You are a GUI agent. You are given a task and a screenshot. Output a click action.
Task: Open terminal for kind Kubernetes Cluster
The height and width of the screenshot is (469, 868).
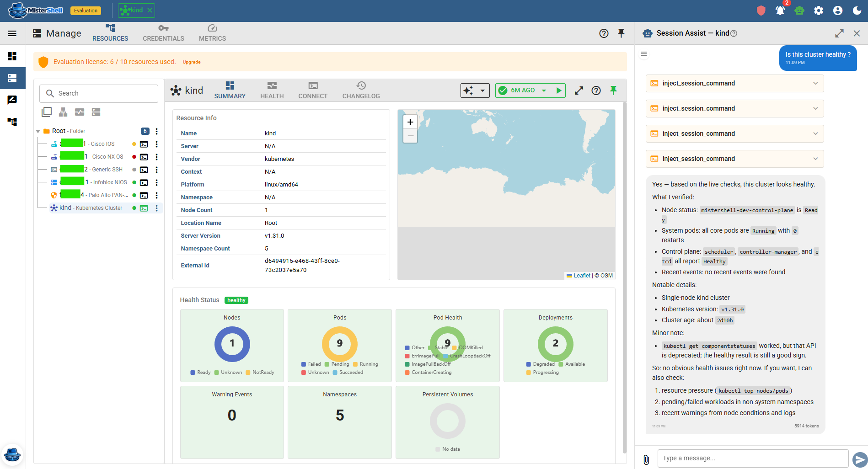144,208
